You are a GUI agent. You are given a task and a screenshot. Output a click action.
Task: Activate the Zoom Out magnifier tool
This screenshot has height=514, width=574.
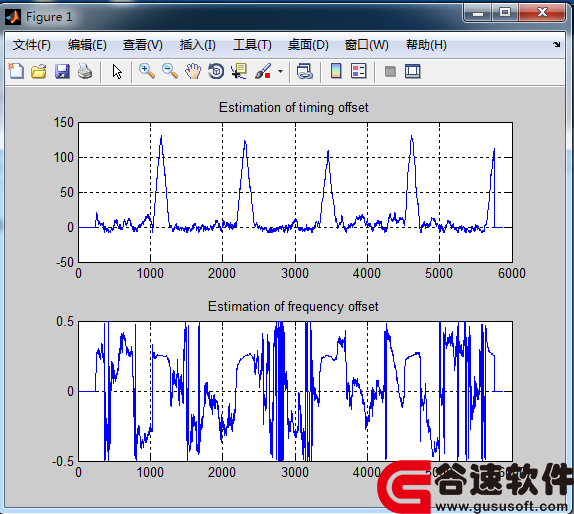point(170,71)
